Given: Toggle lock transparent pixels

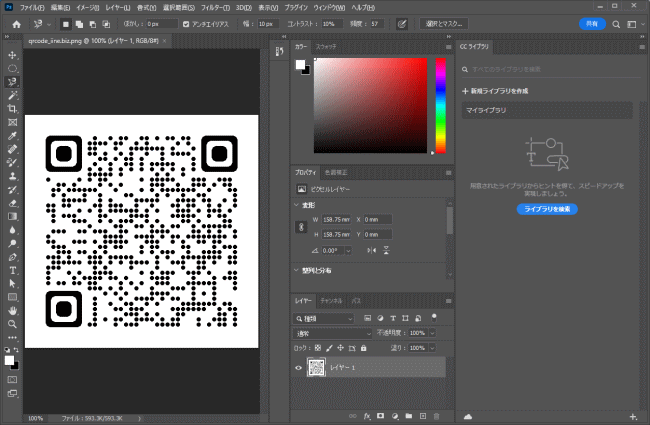Looking at the screenshot, I should [318, 348].
